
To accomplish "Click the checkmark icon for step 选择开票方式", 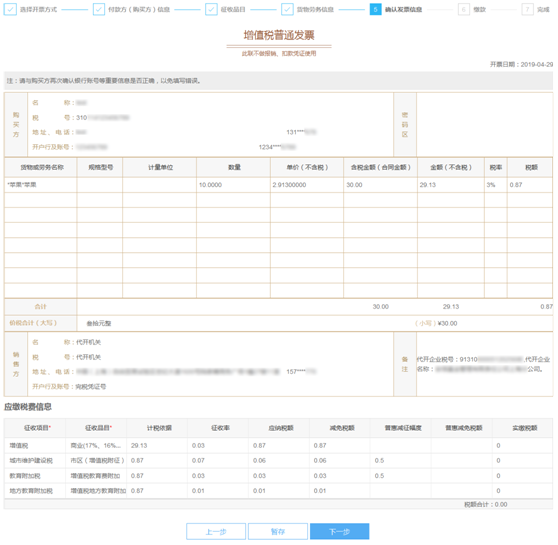I will [x=10, y=9].
